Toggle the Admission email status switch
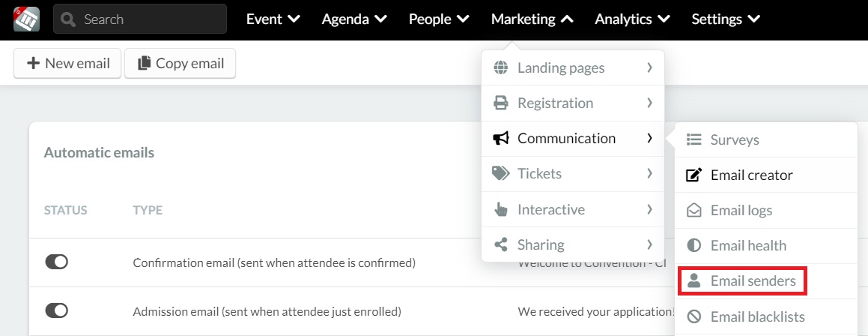 click(56, 310)
